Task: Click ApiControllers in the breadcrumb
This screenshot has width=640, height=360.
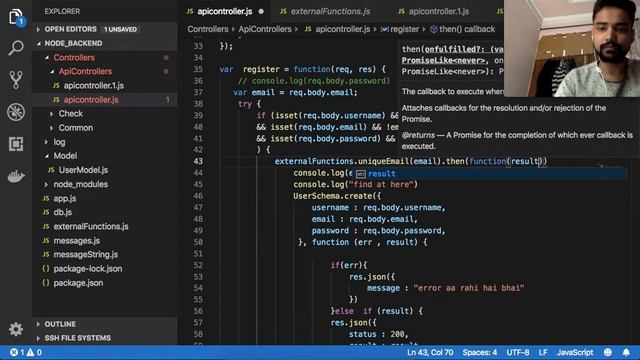Action: point(265,29)
